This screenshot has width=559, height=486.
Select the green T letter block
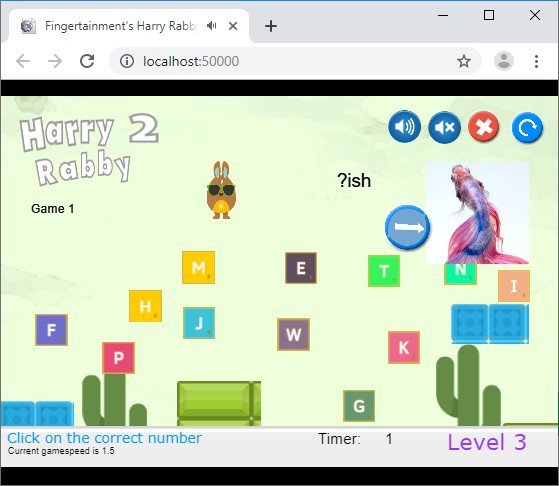(384, 271)
